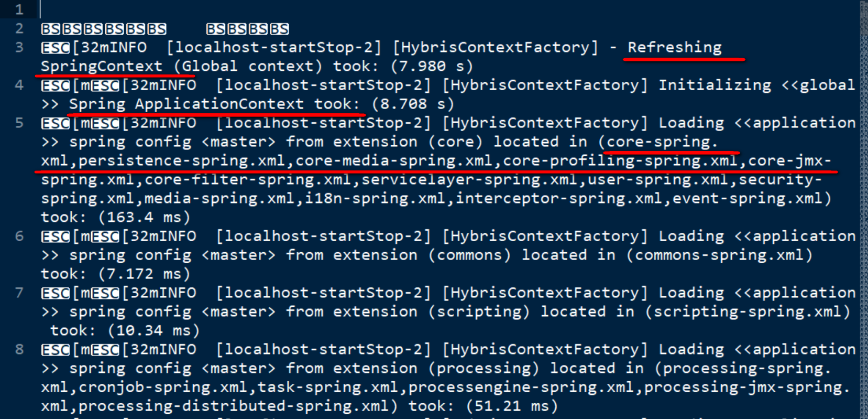Click the "core-media-spring.xml" filename text
This screenshot has height=419, width=868.
393,160
